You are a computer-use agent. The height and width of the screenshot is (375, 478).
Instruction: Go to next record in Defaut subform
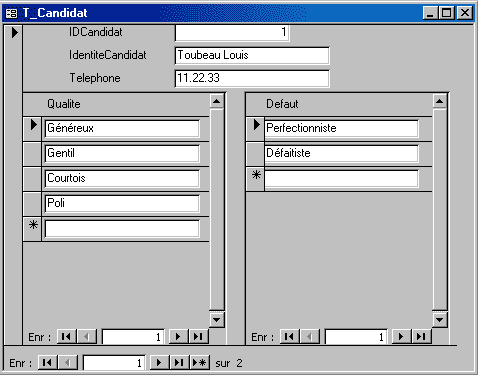402,336
